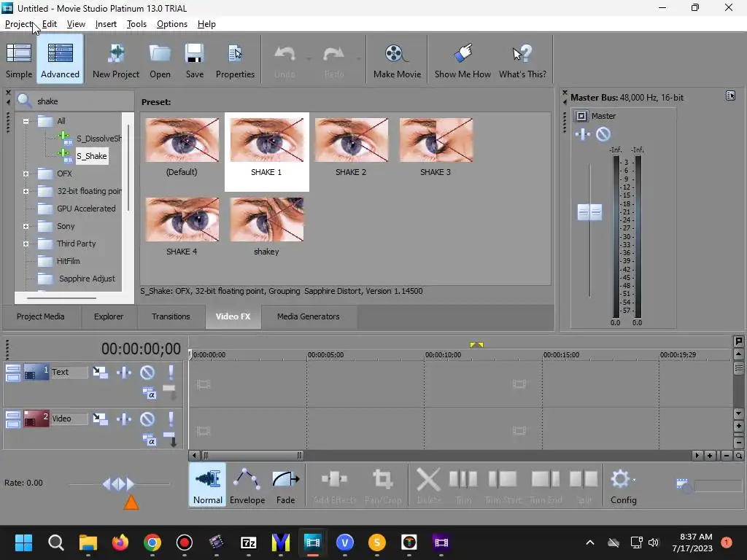This screenshot has height=560, width=747.
Task: Move the Master volume fader
Action: [x=589, y=212]
